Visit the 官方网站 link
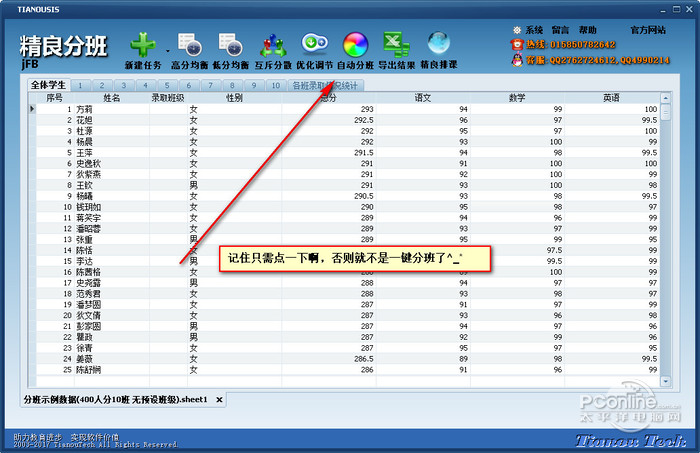The width and height of the screenshot is (700, 453). coord(648,30)
